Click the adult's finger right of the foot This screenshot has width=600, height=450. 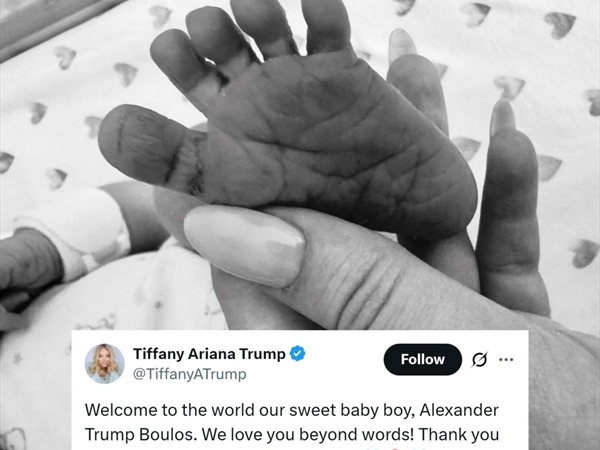511,207
